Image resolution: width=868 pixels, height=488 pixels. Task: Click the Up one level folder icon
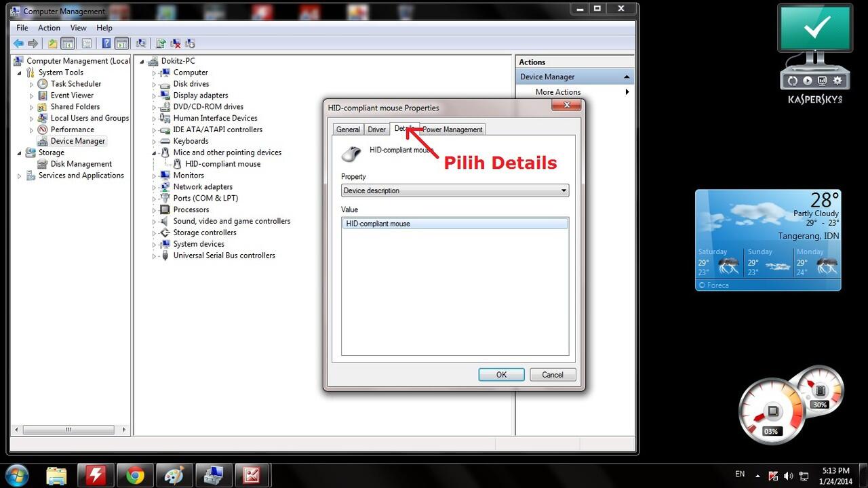pos(52,43)
